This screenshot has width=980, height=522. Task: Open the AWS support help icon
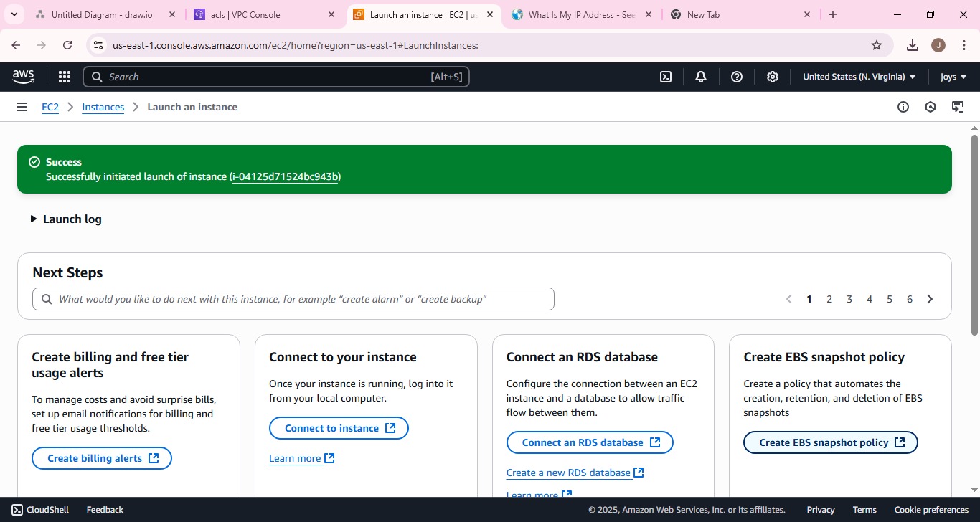tap(737, 77)
